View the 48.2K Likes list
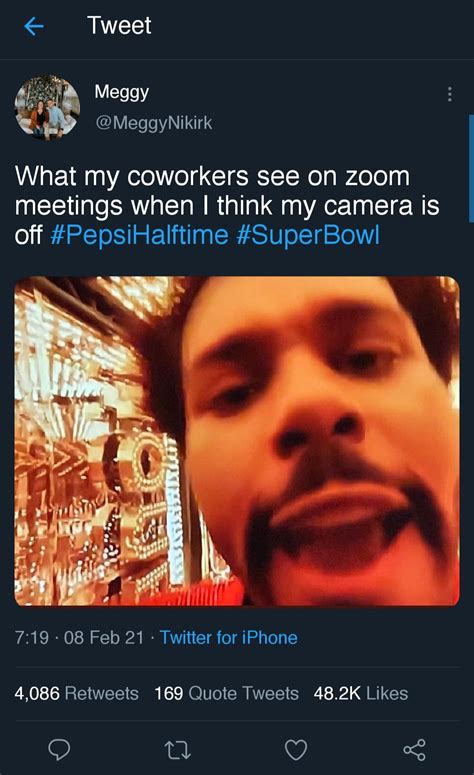Viewport: 474px width, 775px height. pyautogui.click(x=361, y=693)
